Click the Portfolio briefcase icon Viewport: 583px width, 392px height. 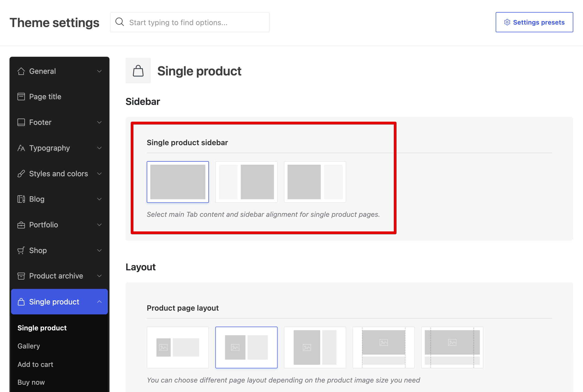[21, 225]
